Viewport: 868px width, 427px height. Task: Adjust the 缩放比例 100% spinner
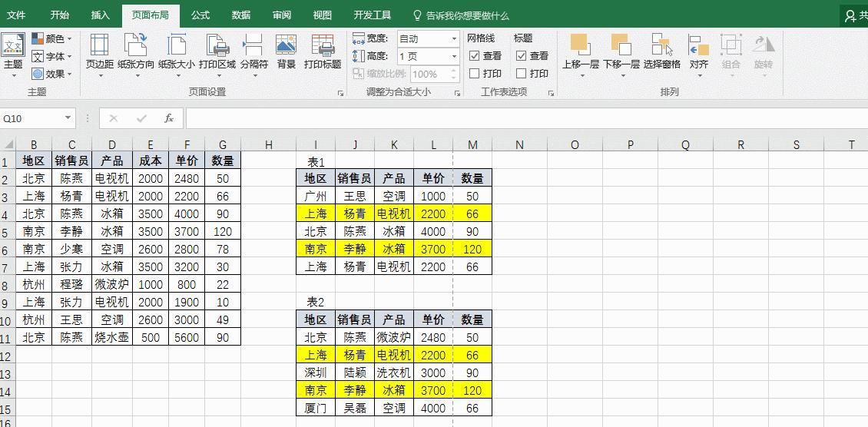coord(455,74)
